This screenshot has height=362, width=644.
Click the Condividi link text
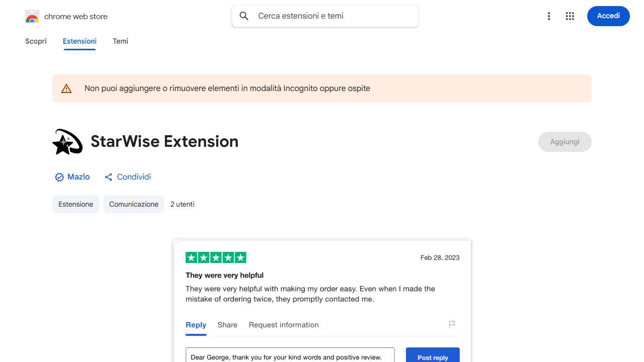tap(134, 177)
